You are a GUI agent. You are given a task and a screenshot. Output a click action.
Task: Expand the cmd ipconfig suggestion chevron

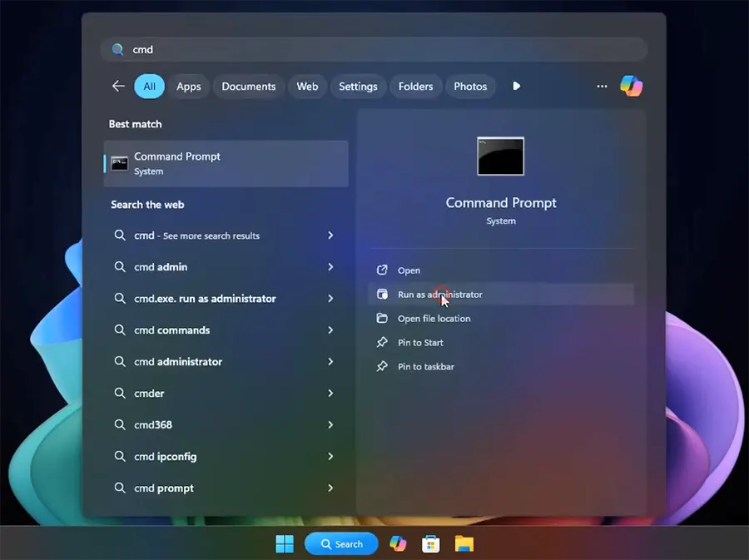coord(330,456)
